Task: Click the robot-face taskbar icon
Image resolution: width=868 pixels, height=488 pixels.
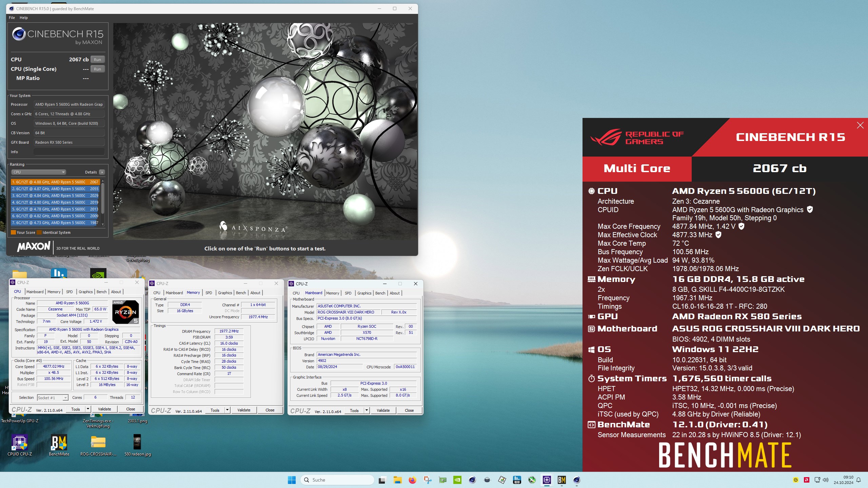Action: (487, 480)
